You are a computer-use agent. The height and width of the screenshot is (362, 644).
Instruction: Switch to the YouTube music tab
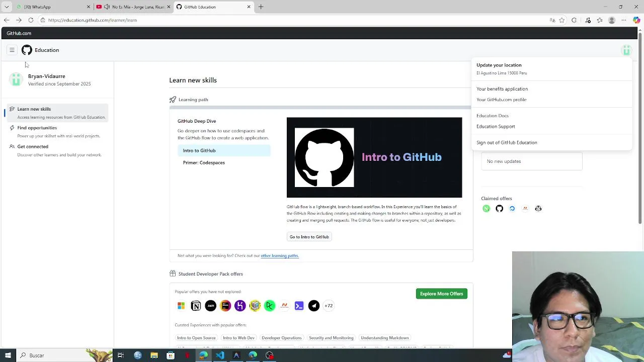[x=133, y=7]
